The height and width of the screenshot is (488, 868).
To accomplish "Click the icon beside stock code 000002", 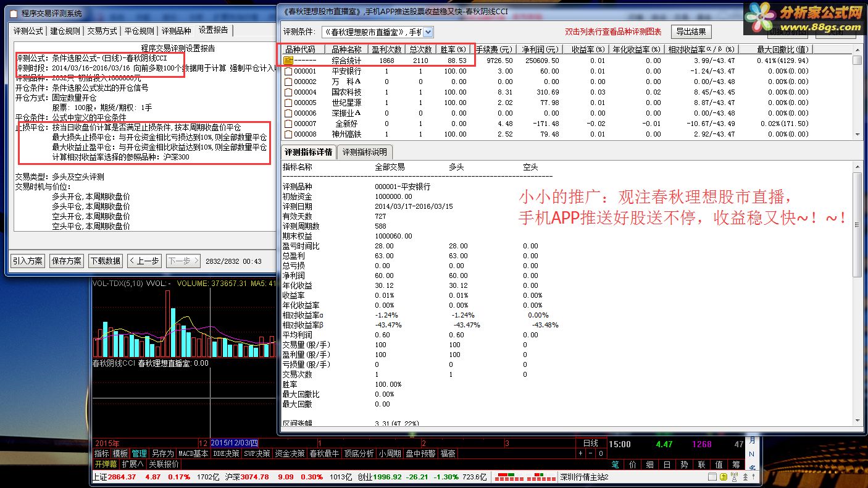I will [x=288, y=82].
